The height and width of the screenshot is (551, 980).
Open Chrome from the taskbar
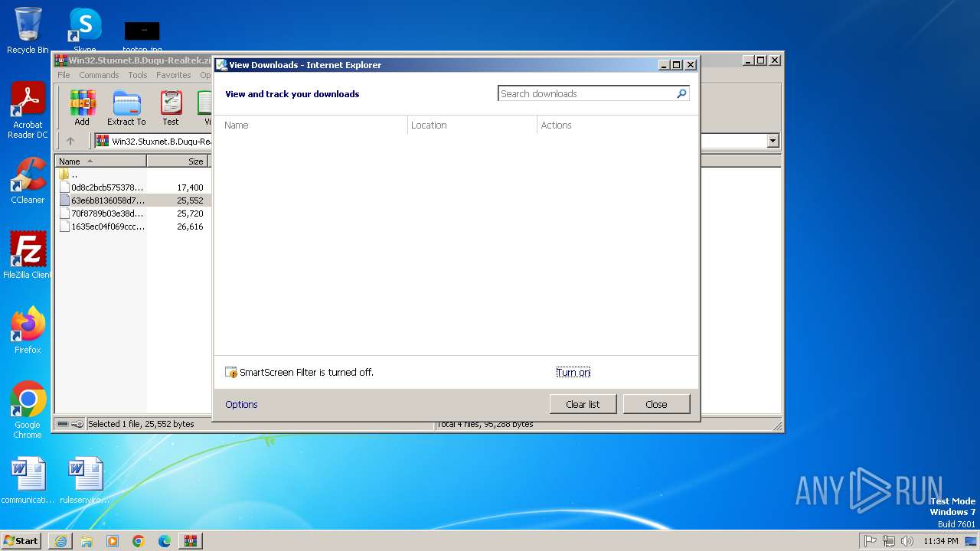[139, 541]
